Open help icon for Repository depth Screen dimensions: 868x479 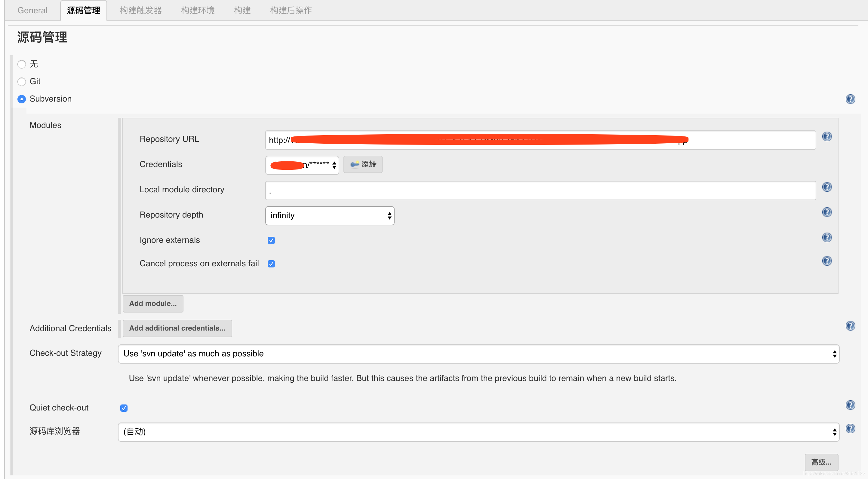(826, 212)
